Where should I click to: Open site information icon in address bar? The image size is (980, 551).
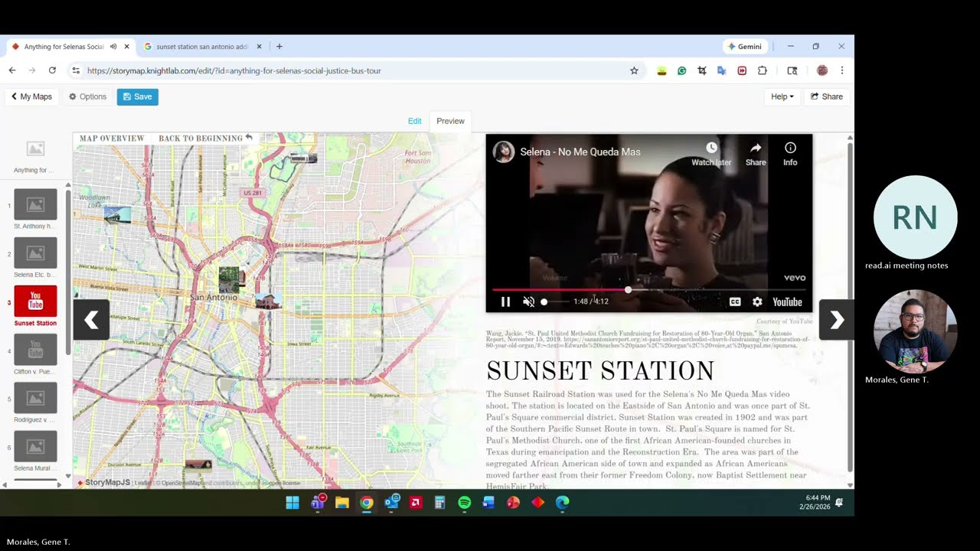tap(75, 70)
